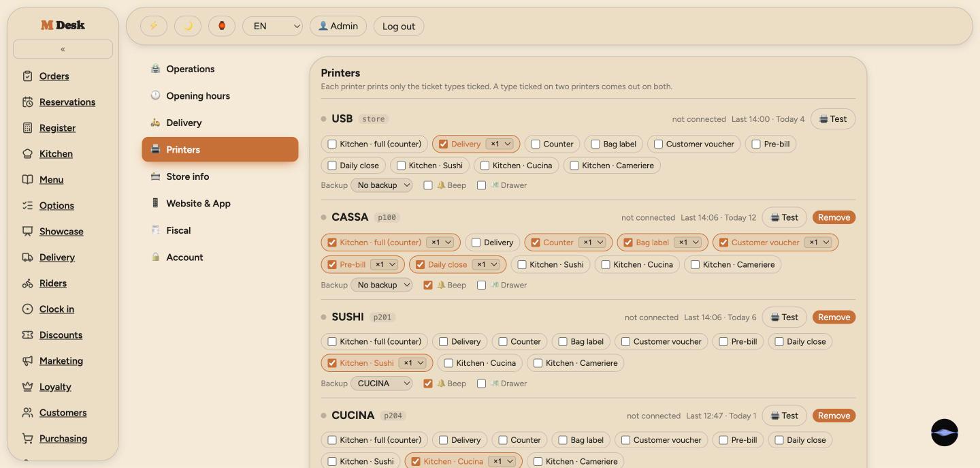
Task: Open Operations settings section
Action: (220, 69)
